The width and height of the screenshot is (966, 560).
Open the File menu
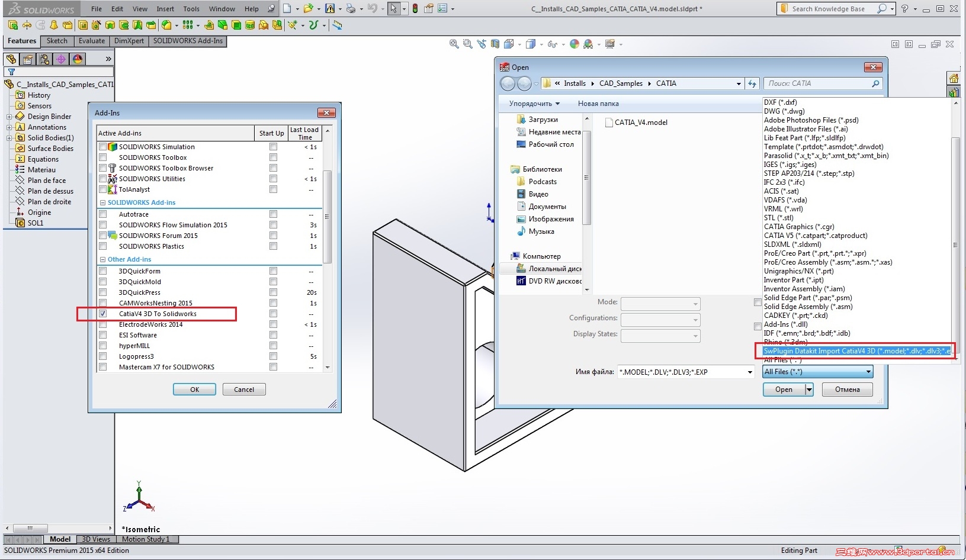click(x=97, y=9)
